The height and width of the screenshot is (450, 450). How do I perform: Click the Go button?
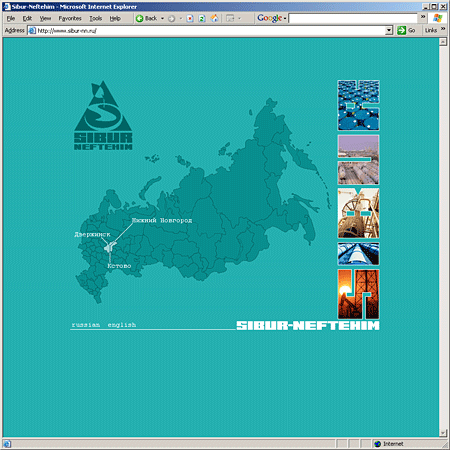(x=406, y=31)
